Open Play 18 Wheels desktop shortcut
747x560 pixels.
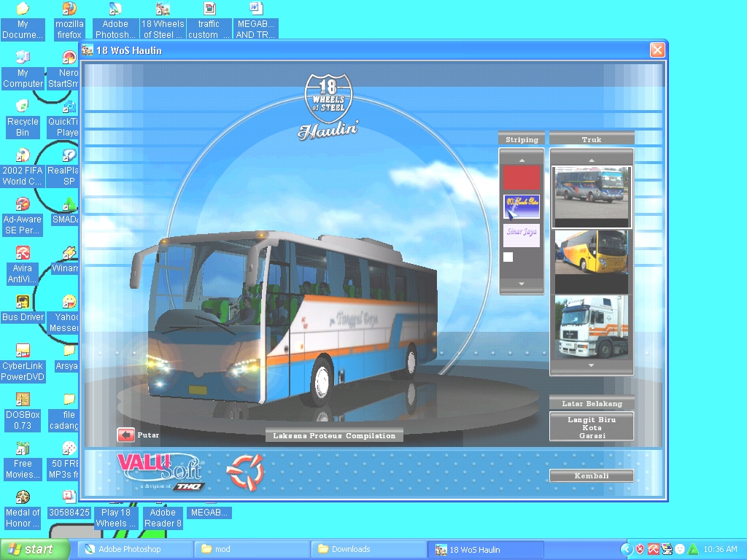[x=115, y=516]
